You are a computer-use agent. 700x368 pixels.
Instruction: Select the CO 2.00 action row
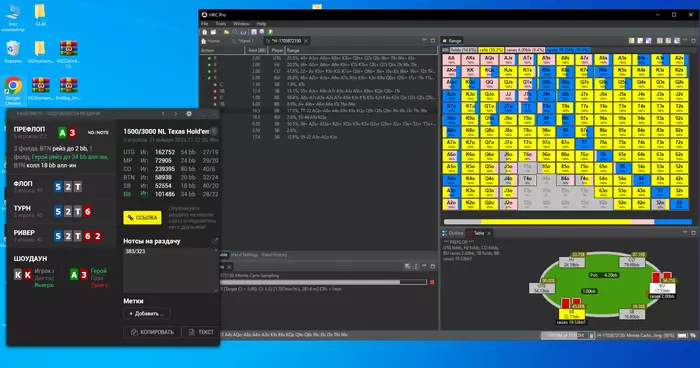318,71
